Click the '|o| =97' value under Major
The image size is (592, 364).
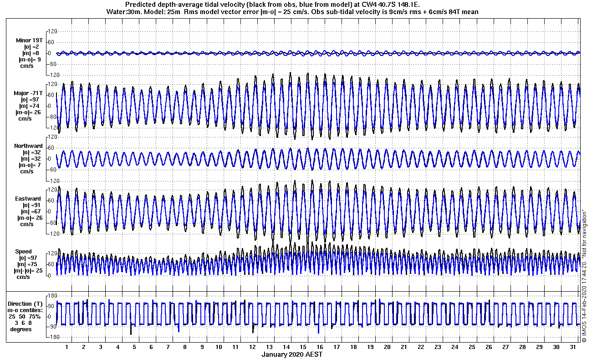[x=28, y=100]
